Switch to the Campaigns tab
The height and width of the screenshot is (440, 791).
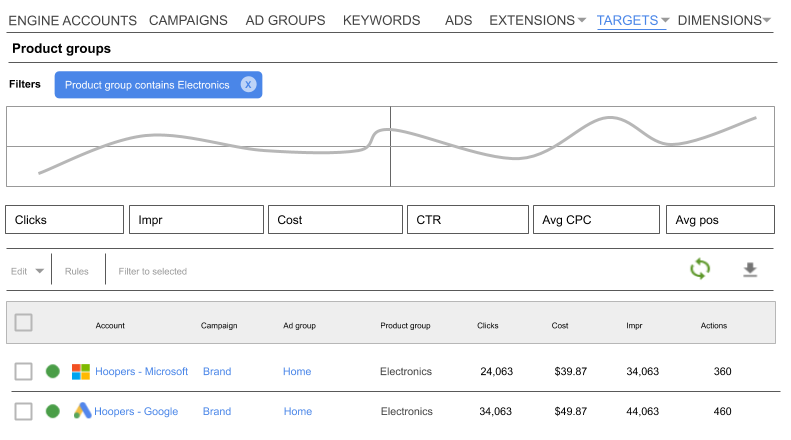coord(188,20)
